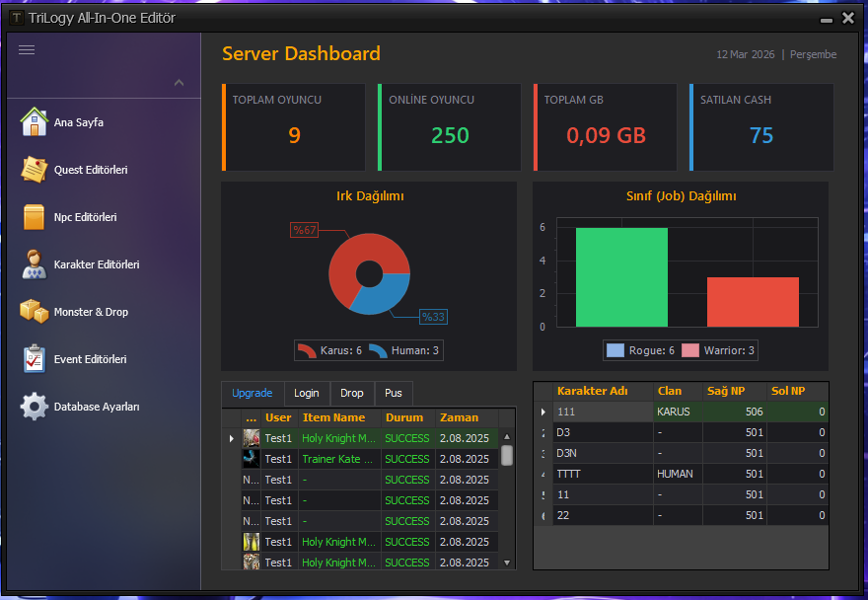This screenshot has width=868, height=600.
Task: Click the Karus red legend swatch
Action: (307, 350)
